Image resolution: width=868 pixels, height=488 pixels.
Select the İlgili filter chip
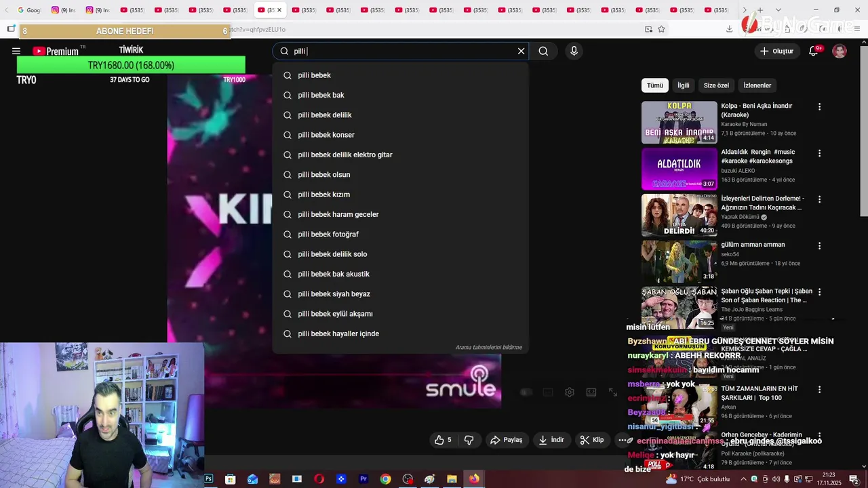(x=684, y=85)
